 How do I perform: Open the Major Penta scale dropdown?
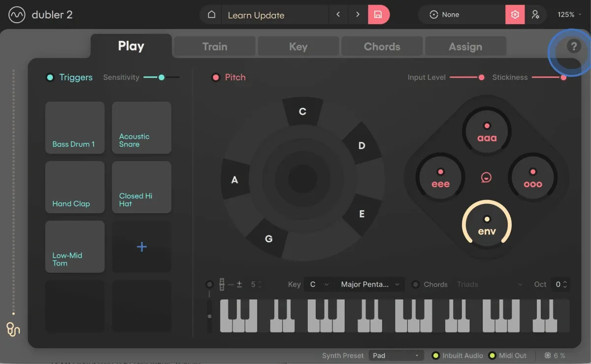point(370,284)
